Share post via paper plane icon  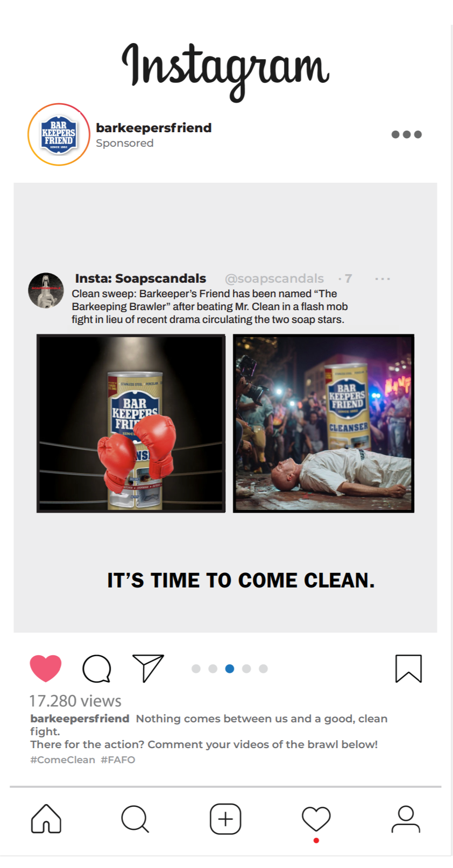click(x=148, y=668)
